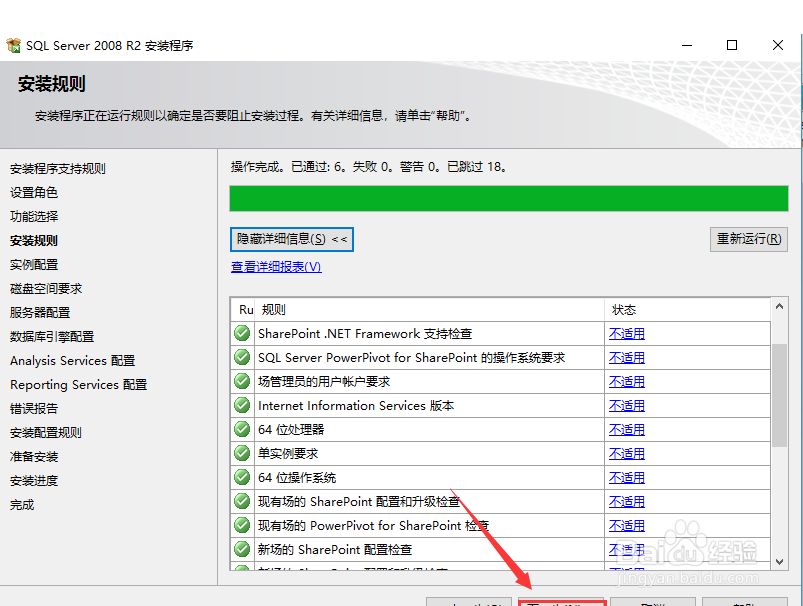Screen dimensions: 803x606
Task: Open 不适用 status for 场管理员的用户帐户要求
Action: click(627, 382)
